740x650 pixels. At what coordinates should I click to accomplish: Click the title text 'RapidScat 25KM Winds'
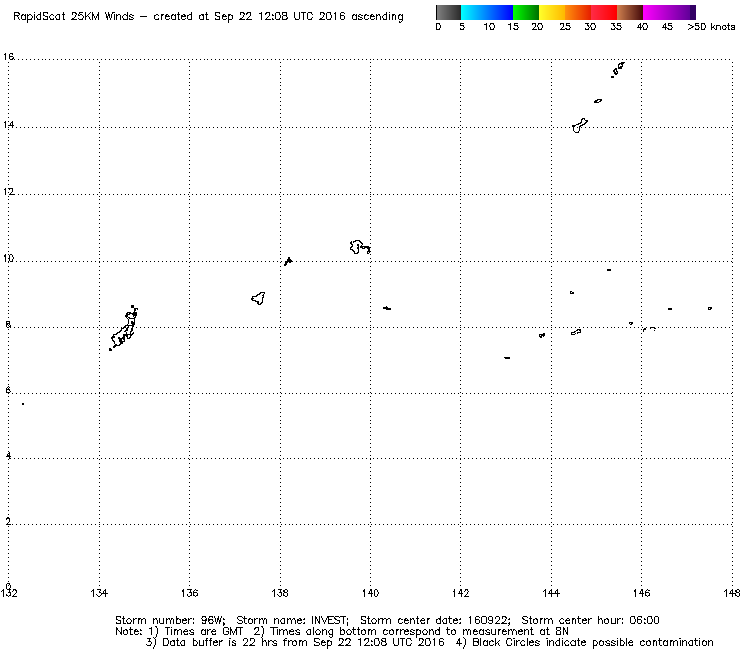click(x=74, y=17)
